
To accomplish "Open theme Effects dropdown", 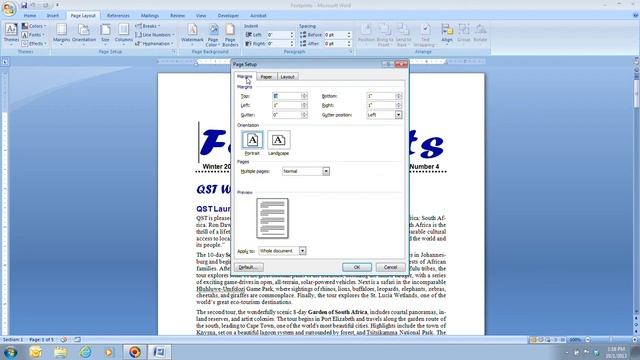I will pos(34,43).
